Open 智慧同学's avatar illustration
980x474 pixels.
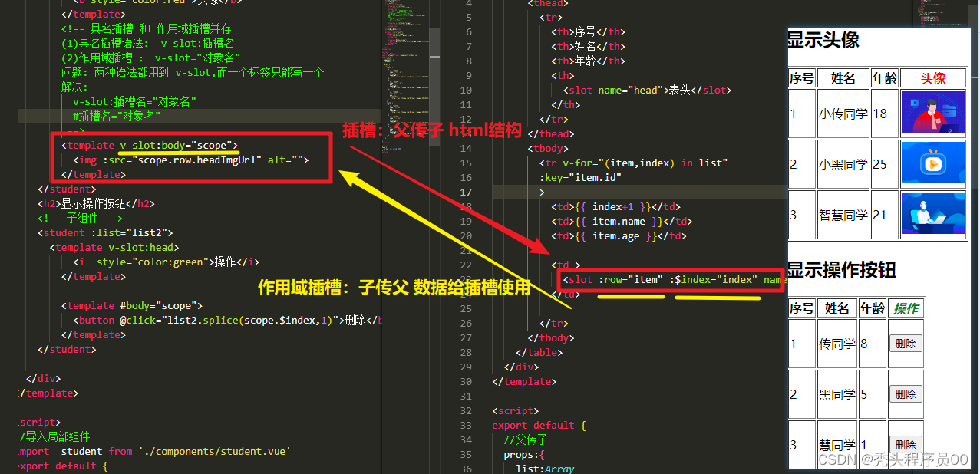(932, 215)
